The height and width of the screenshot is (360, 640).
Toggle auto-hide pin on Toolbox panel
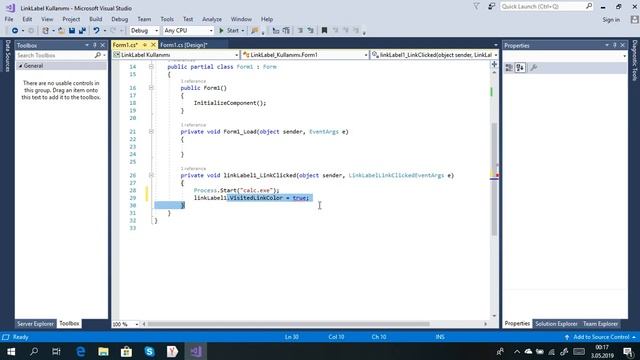[x=95, y=45]
